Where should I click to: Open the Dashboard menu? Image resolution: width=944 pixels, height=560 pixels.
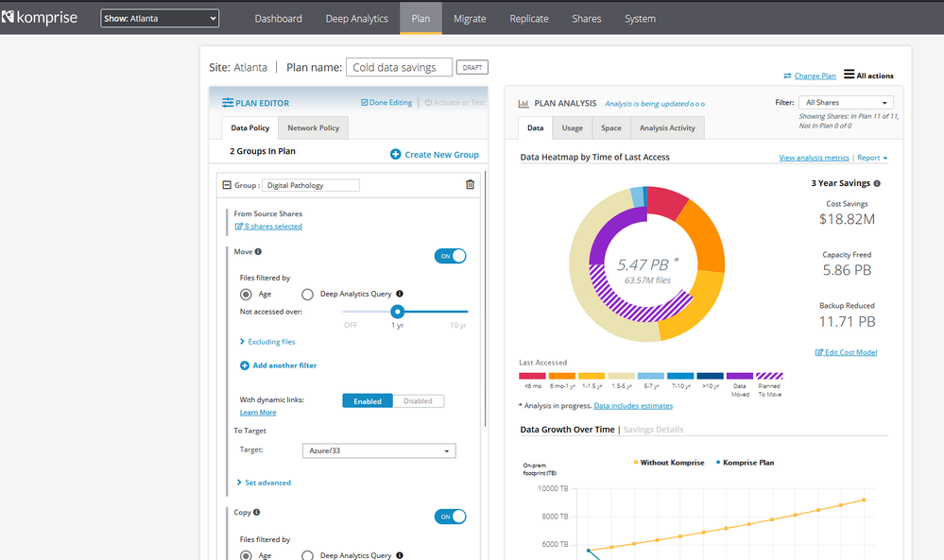click(x=278, y=19)
